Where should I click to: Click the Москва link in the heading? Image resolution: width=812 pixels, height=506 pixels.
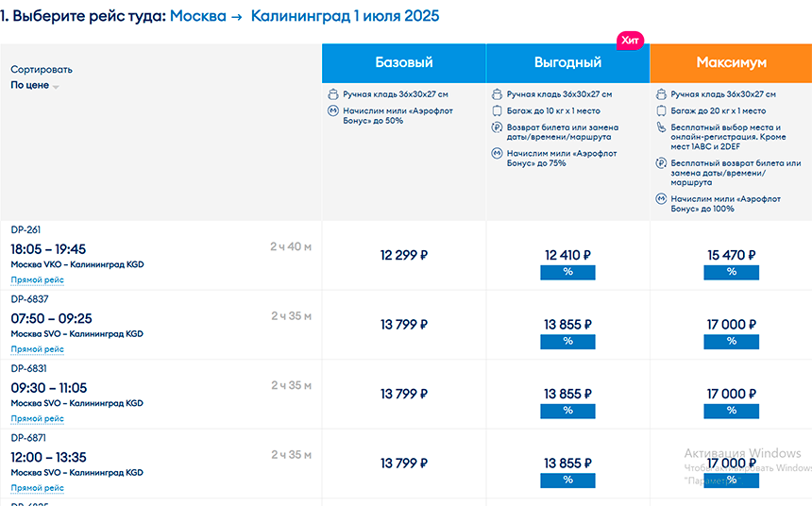click(x=198, y=16)
